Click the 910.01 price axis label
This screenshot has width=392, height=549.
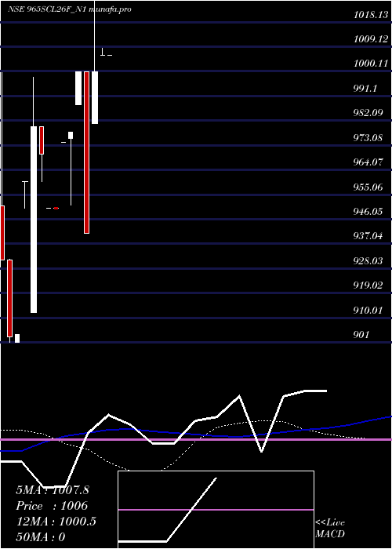point(368,311)
